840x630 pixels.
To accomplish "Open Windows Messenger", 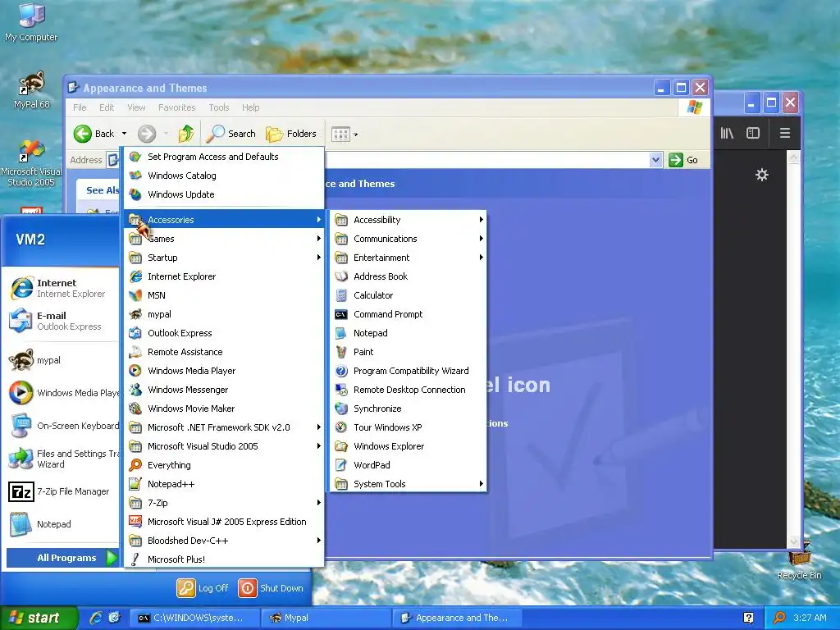I will pyautogui.click(x=224, y=390).
